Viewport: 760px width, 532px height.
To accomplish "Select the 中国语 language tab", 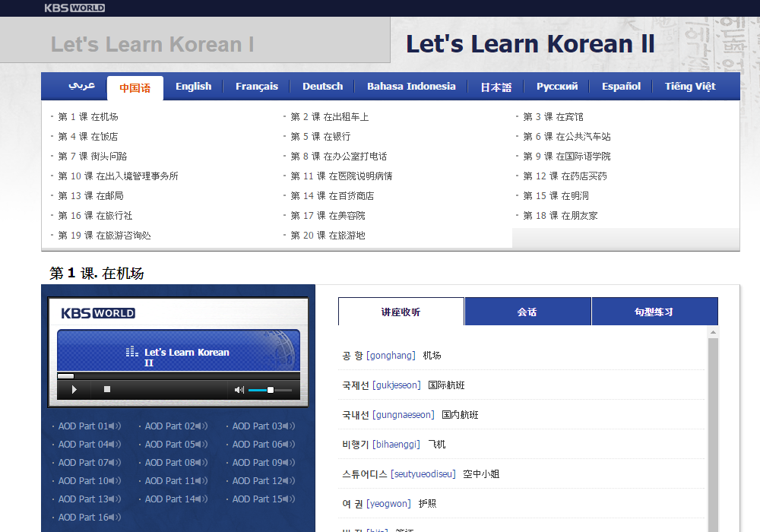I will coord(135,87).
